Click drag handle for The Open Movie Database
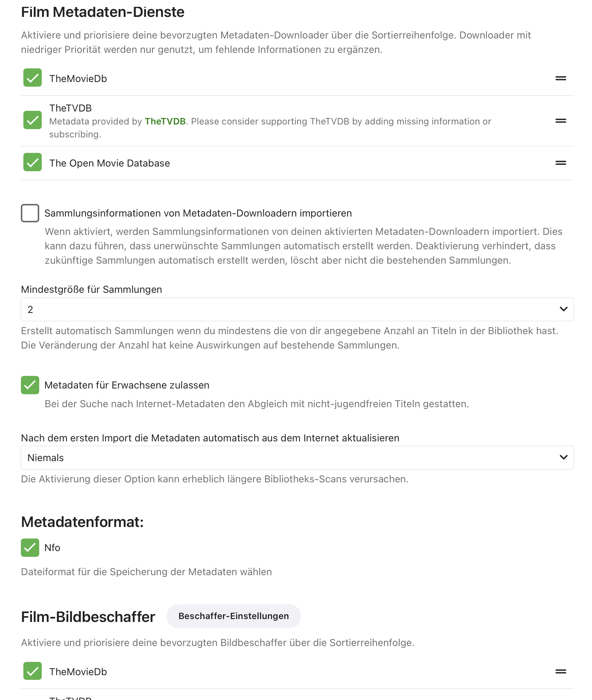Screen dimensions: 592x700 tap(560, 163)
